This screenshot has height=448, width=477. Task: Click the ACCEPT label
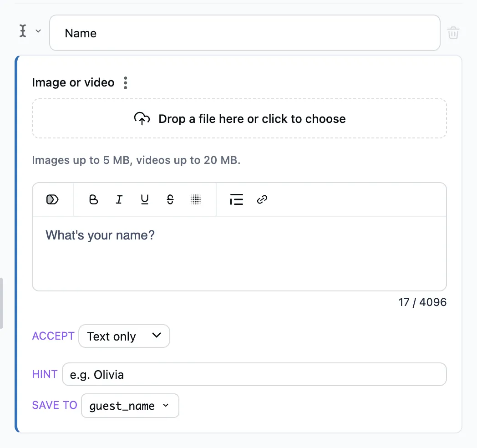click(x=53, y=336)
